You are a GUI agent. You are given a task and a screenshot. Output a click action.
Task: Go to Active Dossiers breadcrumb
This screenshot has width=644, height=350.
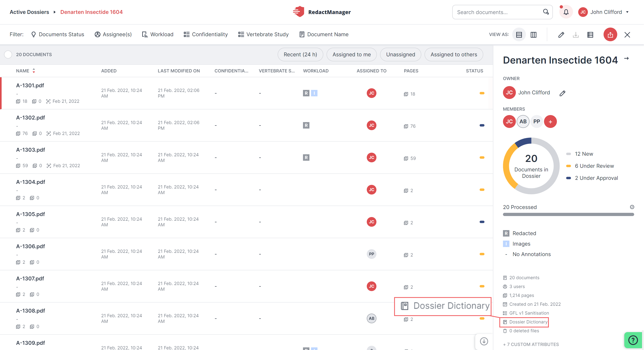click(29, 12)
